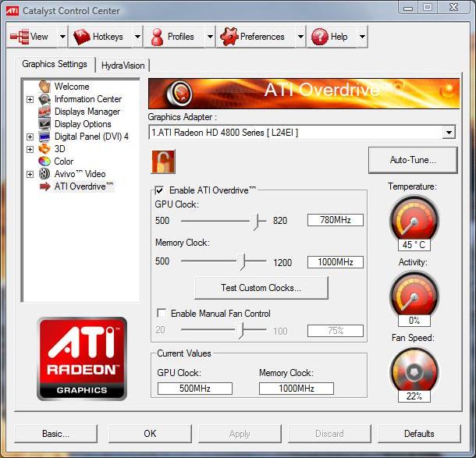Click the ATI Overdrive red arrow icon
This screenshot has height=458, width=476.
(x=45, y=186)
